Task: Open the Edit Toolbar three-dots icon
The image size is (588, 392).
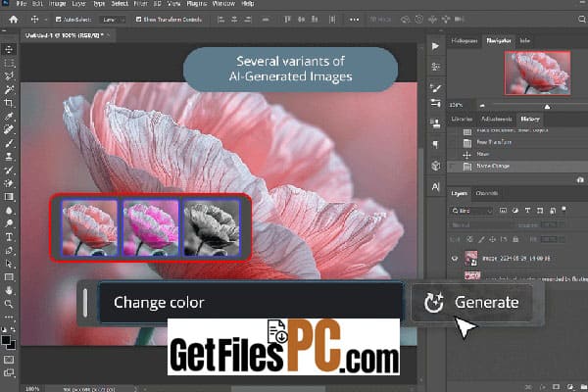Action: (9, 317)
